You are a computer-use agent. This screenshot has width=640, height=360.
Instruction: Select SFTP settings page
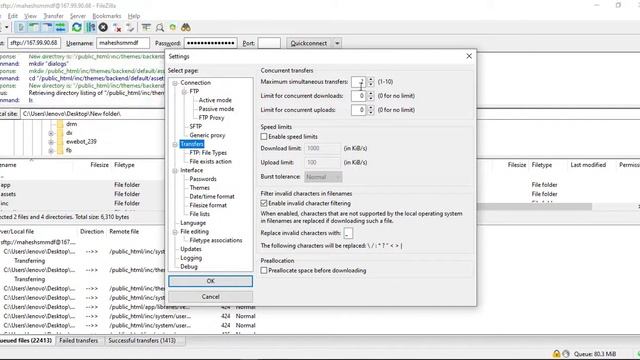point(196,127)
